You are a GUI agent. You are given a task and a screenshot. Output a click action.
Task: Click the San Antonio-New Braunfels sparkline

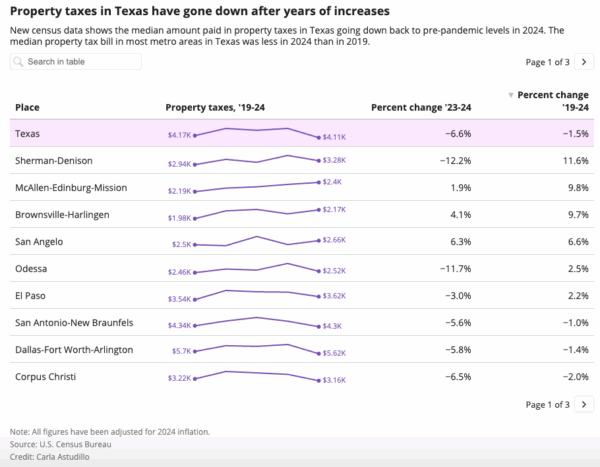coord(256,322)
